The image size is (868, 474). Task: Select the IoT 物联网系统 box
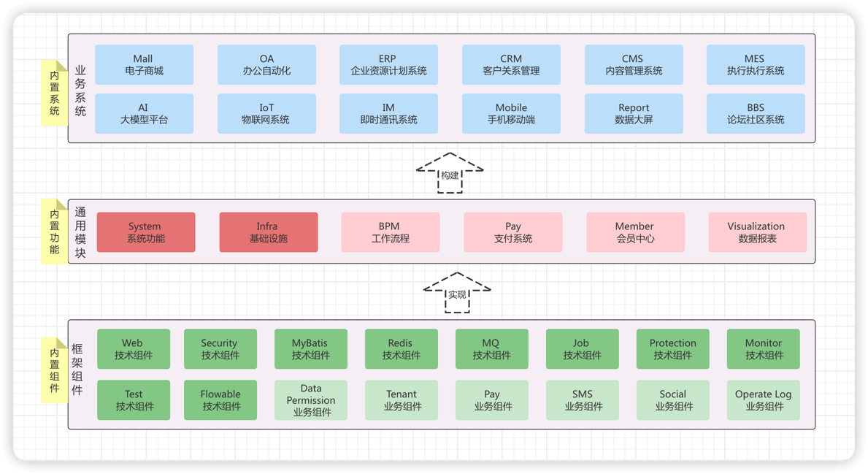(x=266, y=113)
